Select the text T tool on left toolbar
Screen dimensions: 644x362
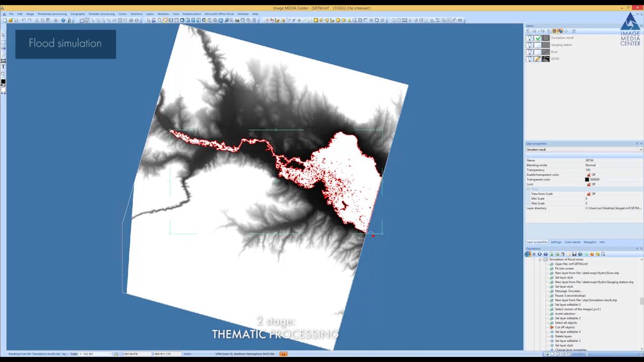pos(3,66)
